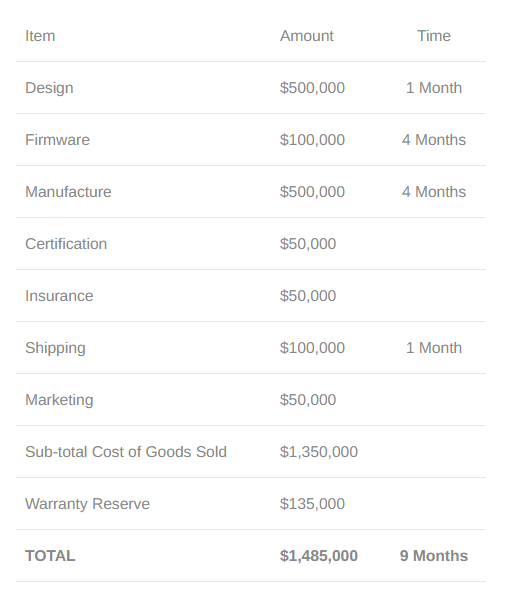Screen dimensions: 507x592
Task: Click the Shipping row label
Action: (55, 348)
